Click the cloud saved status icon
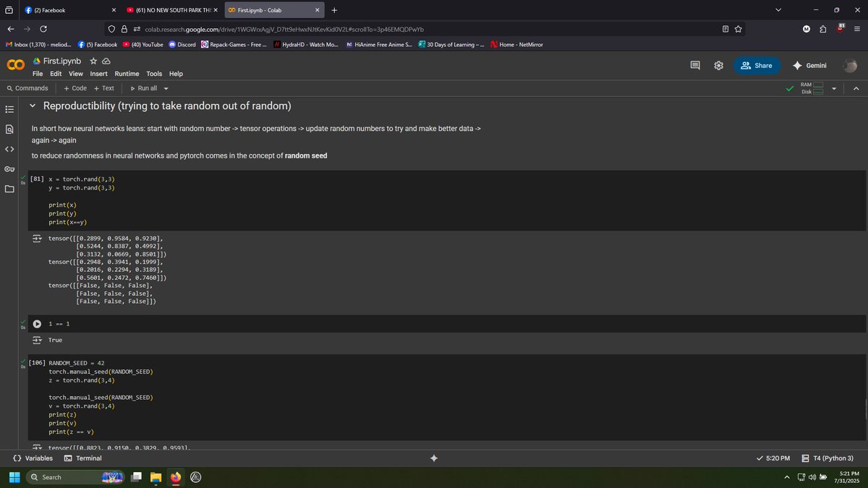 coord(106,61)
